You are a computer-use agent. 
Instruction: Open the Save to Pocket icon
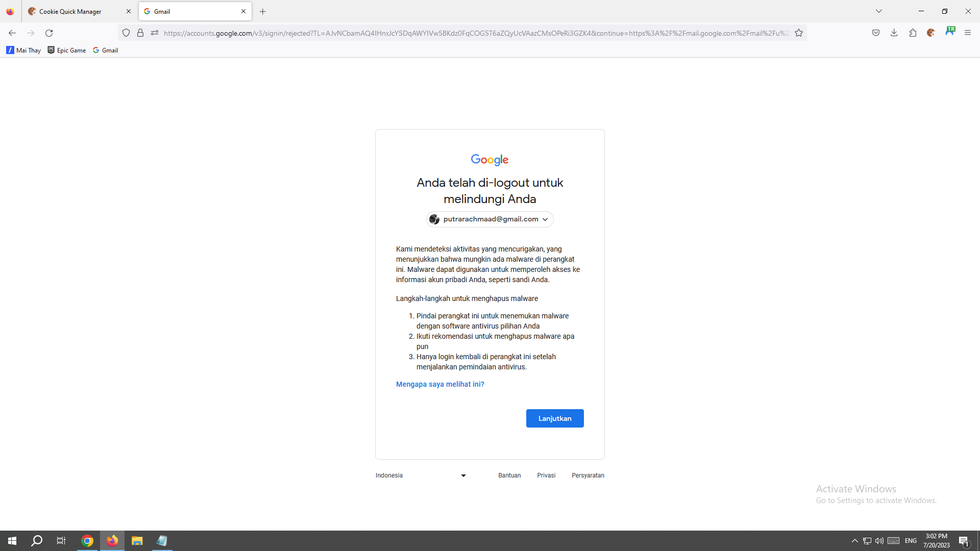[x=876, y=33]
